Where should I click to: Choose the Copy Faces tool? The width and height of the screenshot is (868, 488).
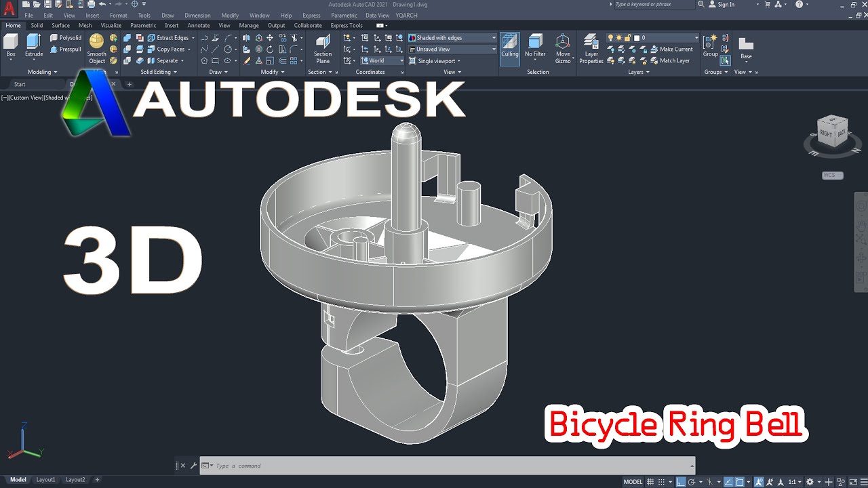tap(168, 49)
